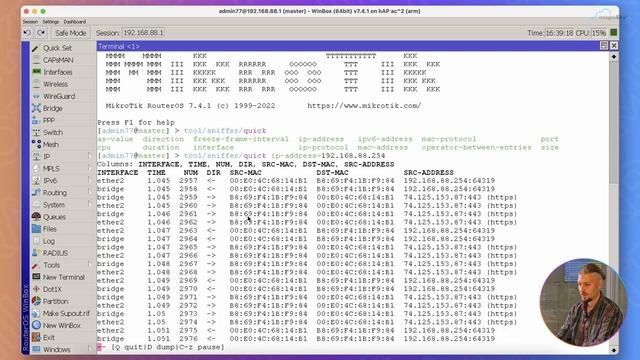
Task: Open the Dot1X menu icon
Action: pos(36,289)
